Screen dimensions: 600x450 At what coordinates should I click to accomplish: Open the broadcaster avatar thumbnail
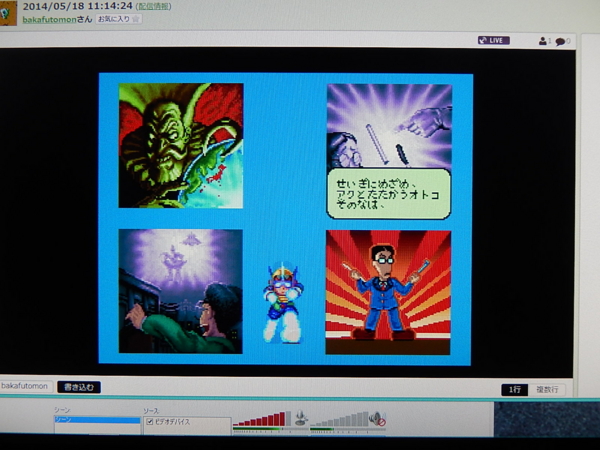coord(8,13)
